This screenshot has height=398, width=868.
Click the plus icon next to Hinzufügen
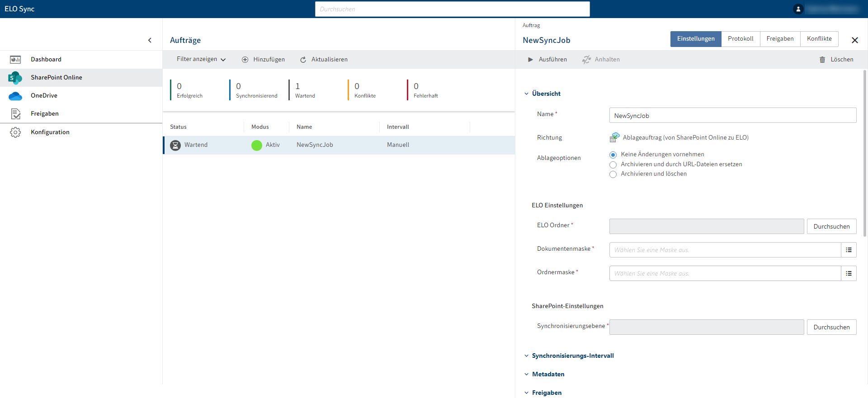tap(245, 60)
